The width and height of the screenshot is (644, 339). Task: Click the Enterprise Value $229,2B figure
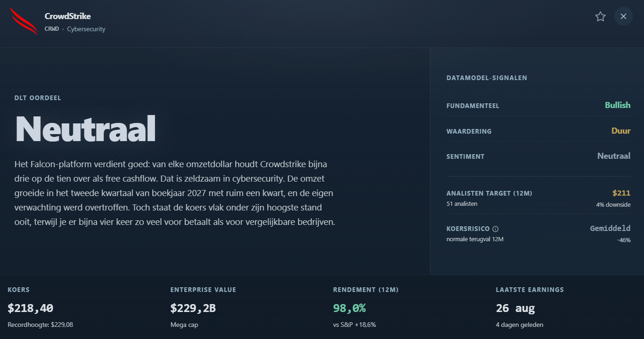pos(193,308)
